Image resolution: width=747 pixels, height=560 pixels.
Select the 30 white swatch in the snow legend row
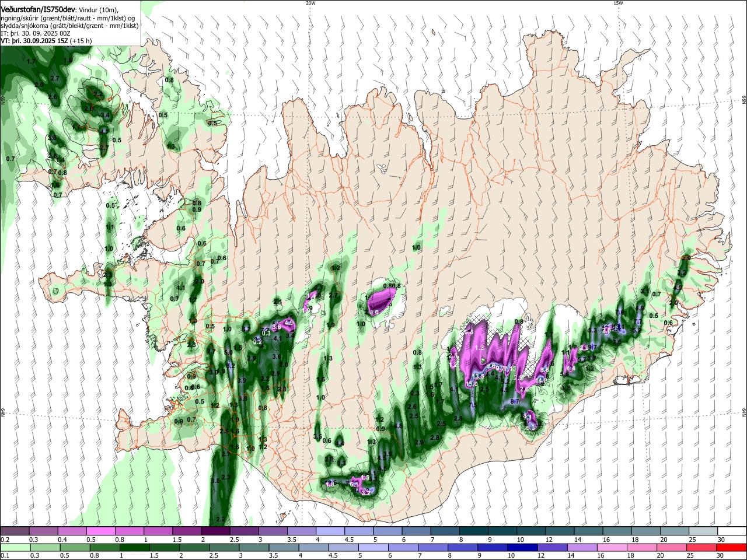pos(731,531)
